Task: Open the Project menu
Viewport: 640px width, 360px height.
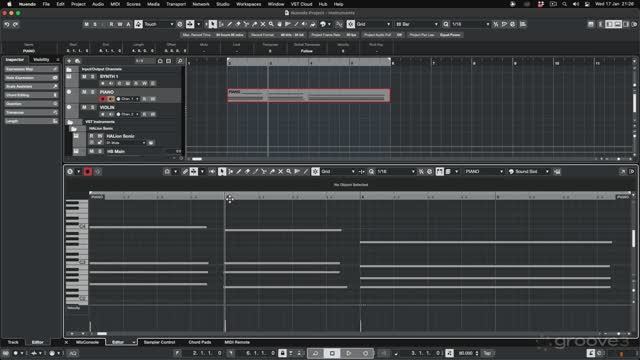Action: click(78, 4)
